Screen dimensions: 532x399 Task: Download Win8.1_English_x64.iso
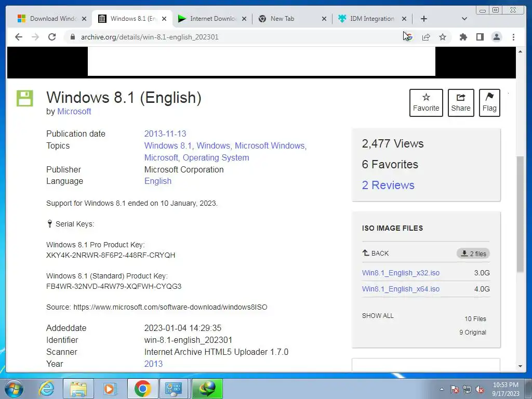tap(401, 289)
